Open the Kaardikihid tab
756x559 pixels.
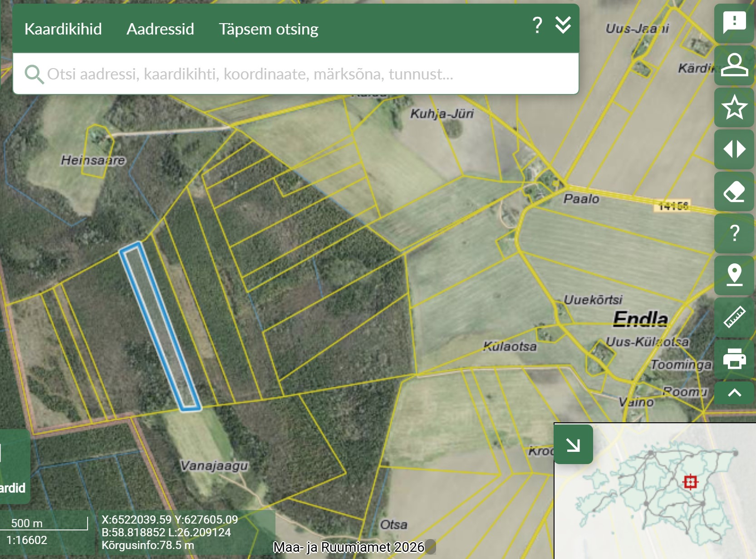(x=63, y=29)
